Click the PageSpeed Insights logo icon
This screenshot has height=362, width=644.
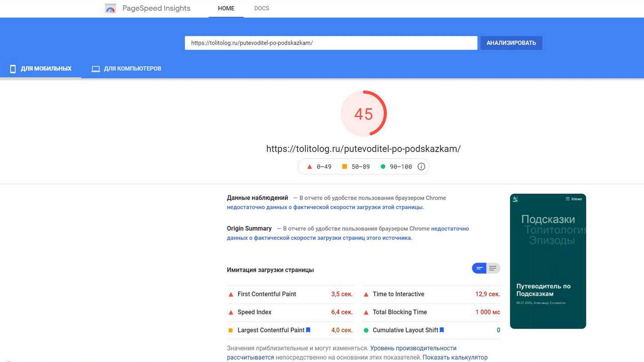pyautogui.click(x=110, y=8)
